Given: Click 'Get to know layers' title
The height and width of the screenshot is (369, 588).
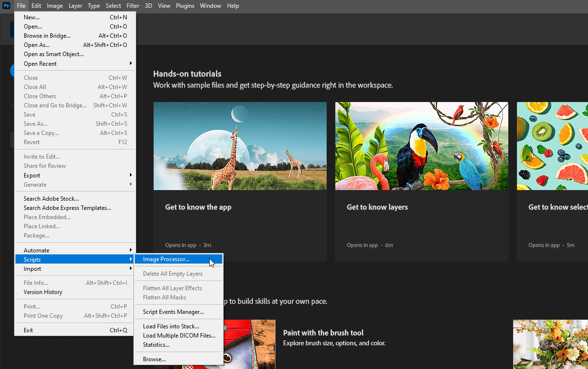Looking at the screenshot, I should pyautogui.click(x=377, y=207).
